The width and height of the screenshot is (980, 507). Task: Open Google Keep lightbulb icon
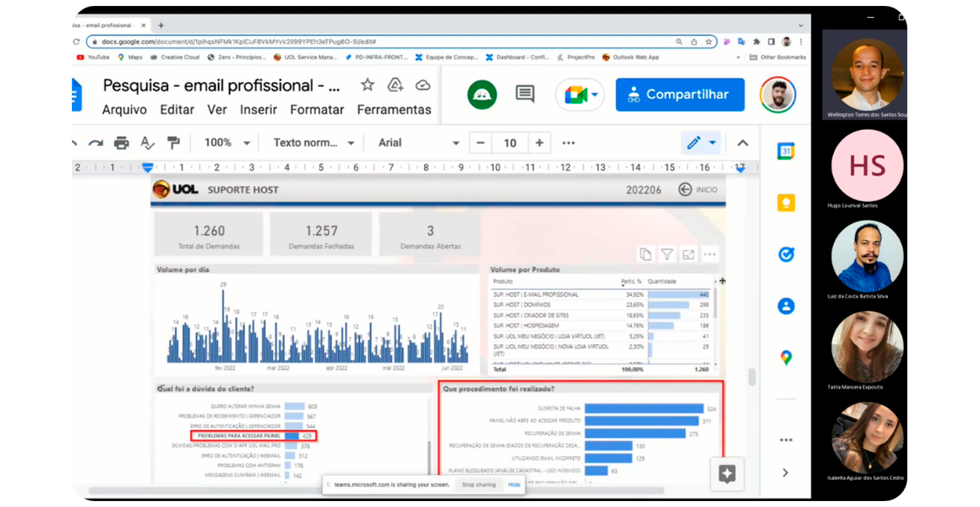point(787,203)
